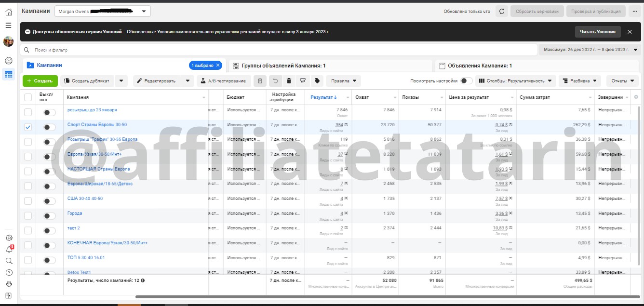This screenshot has height=306, width=644.
Task: Click the bug report icon
Action: (x=9, y=284)
